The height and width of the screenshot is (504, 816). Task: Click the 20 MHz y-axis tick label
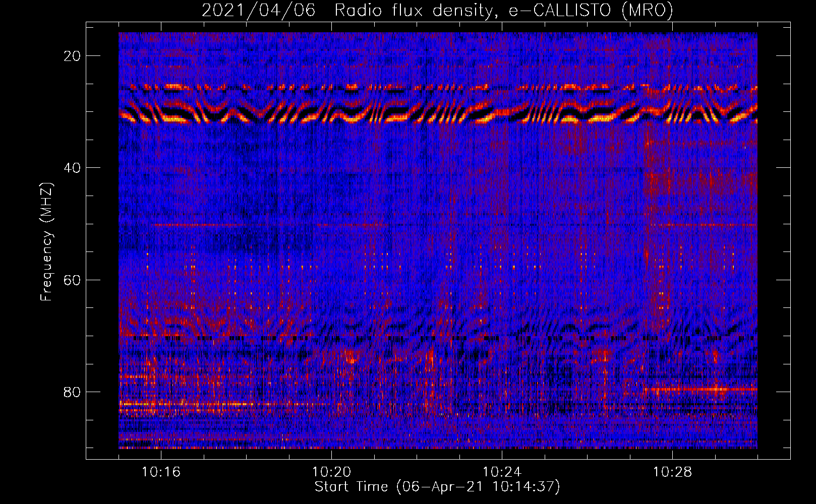73,56
